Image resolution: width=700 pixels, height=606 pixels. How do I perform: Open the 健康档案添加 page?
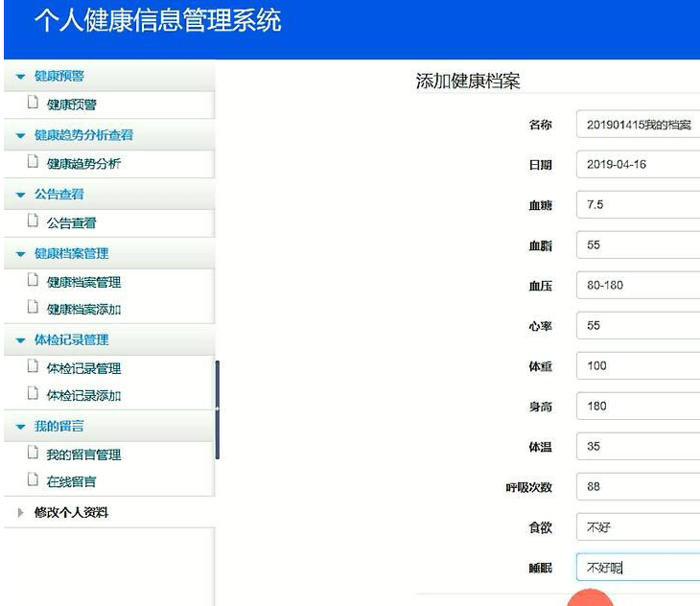point(83,310)
